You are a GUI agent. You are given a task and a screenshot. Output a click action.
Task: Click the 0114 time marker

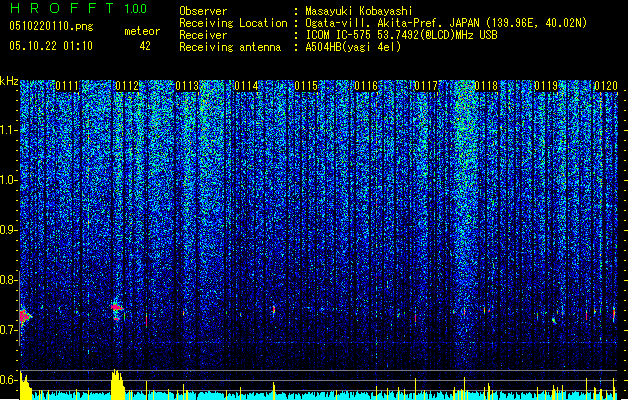coord(246,86)
